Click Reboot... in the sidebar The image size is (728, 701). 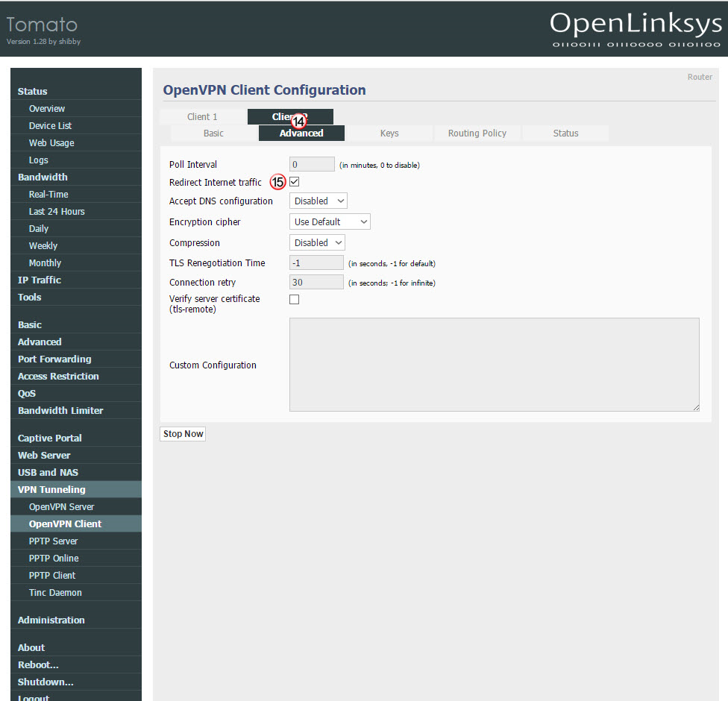tap(76, 664)
